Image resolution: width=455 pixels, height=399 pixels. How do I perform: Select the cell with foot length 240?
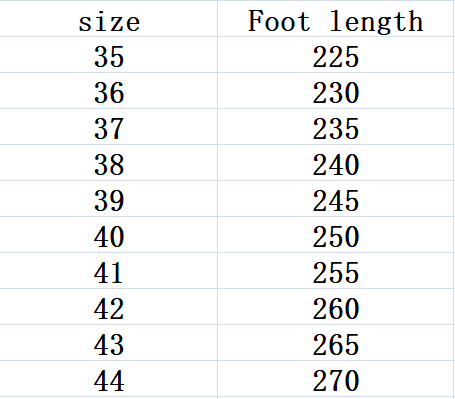336,163
